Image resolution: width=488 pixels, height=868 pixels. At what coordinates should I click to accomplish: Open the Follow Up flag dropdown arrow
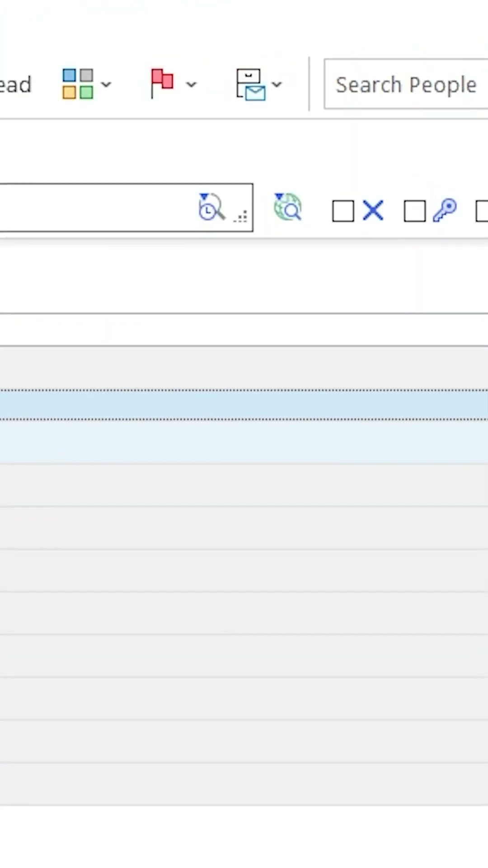click(x=192, y=85)
